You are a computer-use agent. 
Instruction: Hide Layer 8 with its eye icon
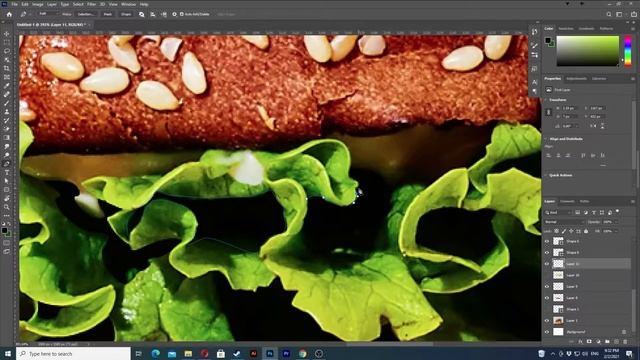click(547, 298)
